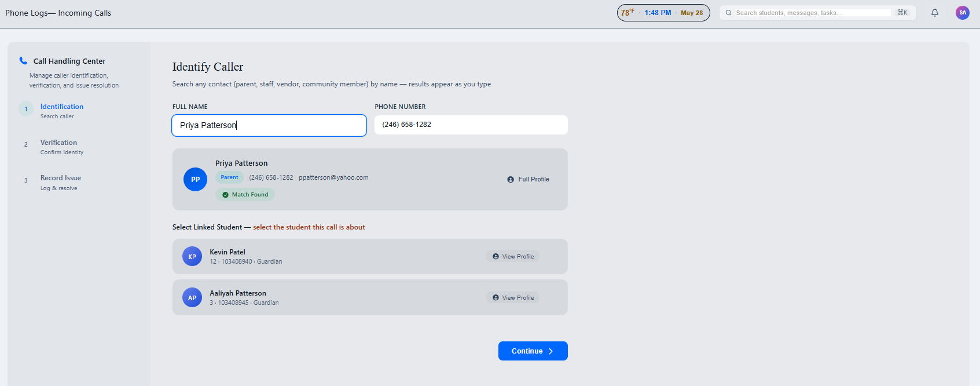Click the global search students field

(817, 13)
